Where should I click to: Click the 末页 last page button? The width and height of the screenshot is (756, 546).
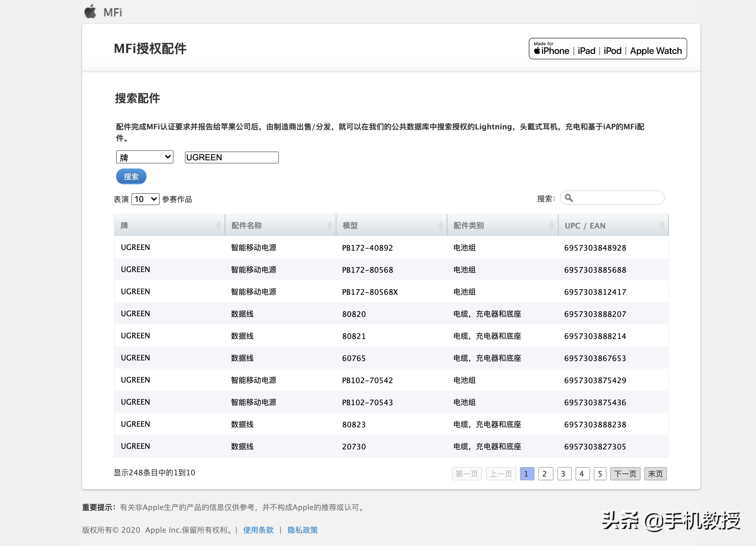click(x=656, y=474)
